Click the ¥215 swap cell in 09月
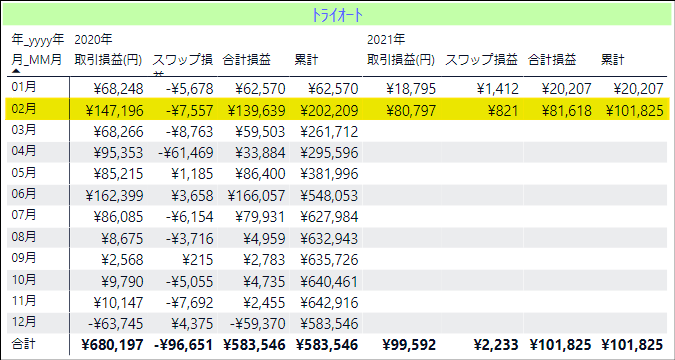This screenshot has width=675, height=360. point(198,260)
